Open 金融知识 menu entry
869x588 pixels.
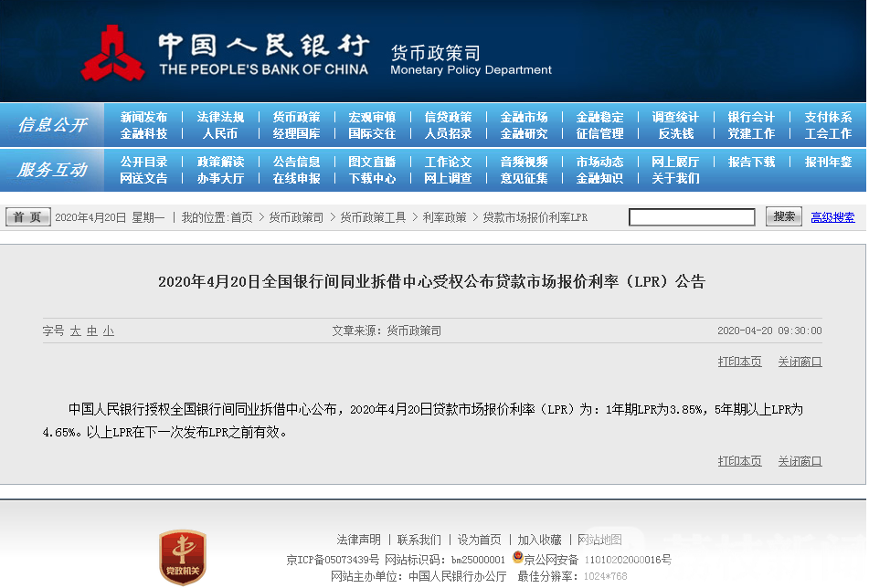click(599, 179)
